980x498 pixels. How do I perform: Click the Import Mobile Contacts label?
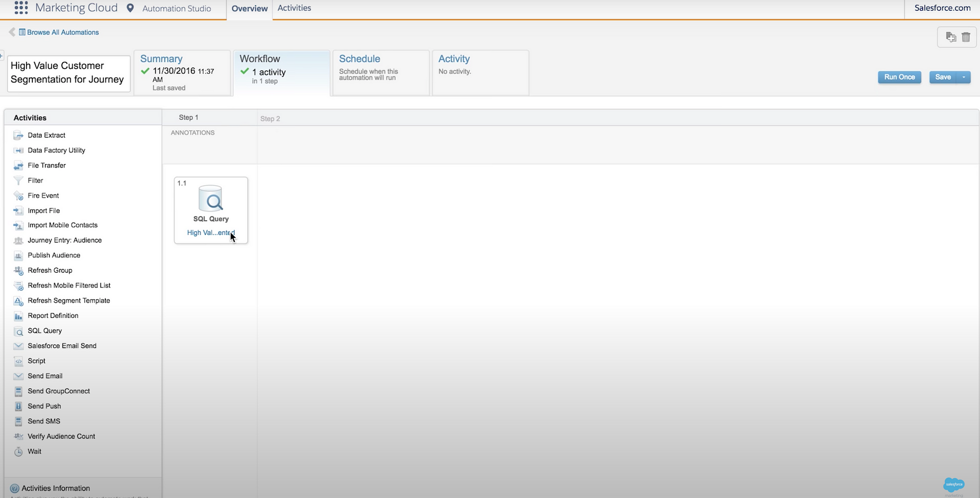point(63,225)
